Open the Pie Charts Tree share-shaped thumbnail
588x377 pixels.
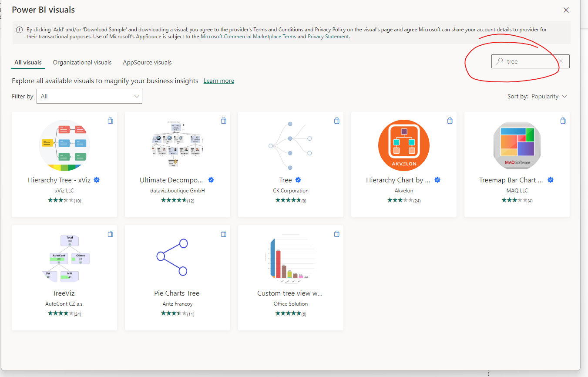172,257
